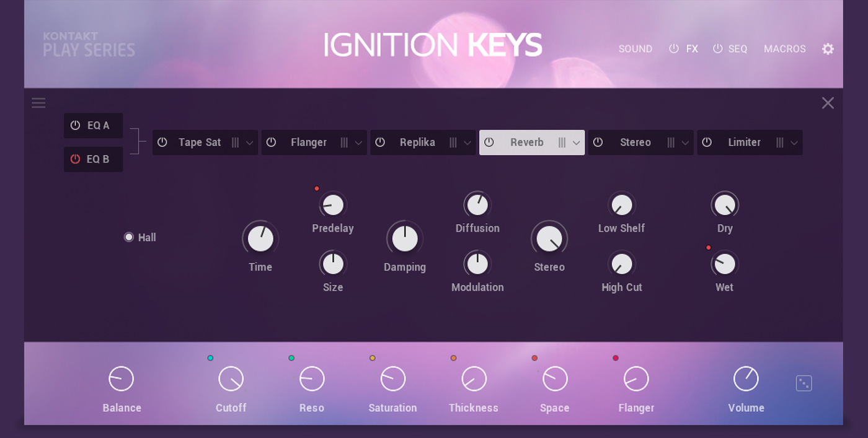The image size is (868, 438).
Task: Click the Dry level knob
Action: coord(725,204)
